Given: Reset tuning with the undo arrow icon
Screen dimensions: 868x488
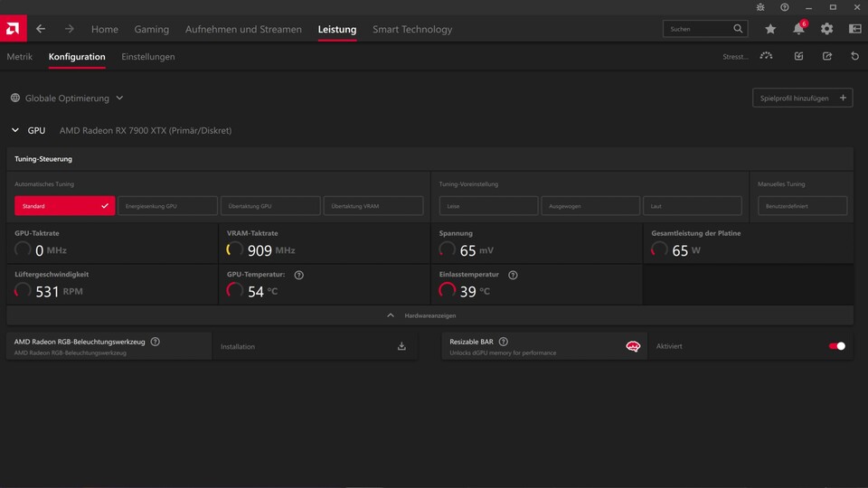Looking at the screenshot, I should [x=854, y=56].
